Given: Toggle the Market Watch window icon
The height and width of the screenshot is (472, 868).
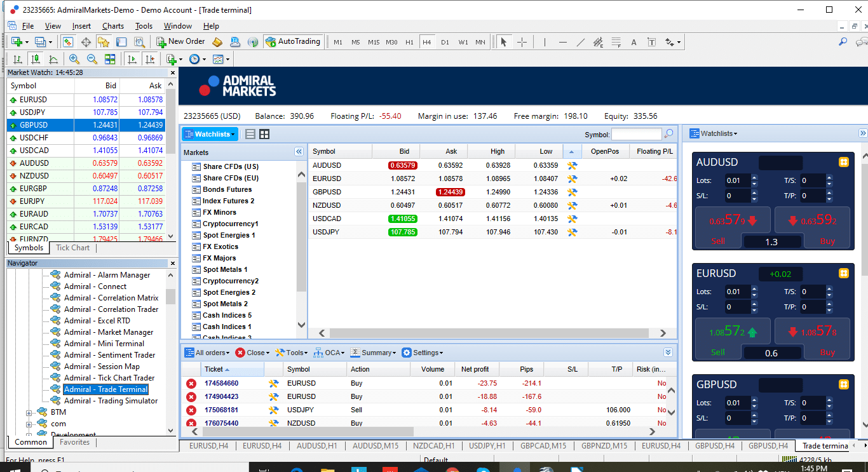Looking at the screenshot, I should [67, 42].
